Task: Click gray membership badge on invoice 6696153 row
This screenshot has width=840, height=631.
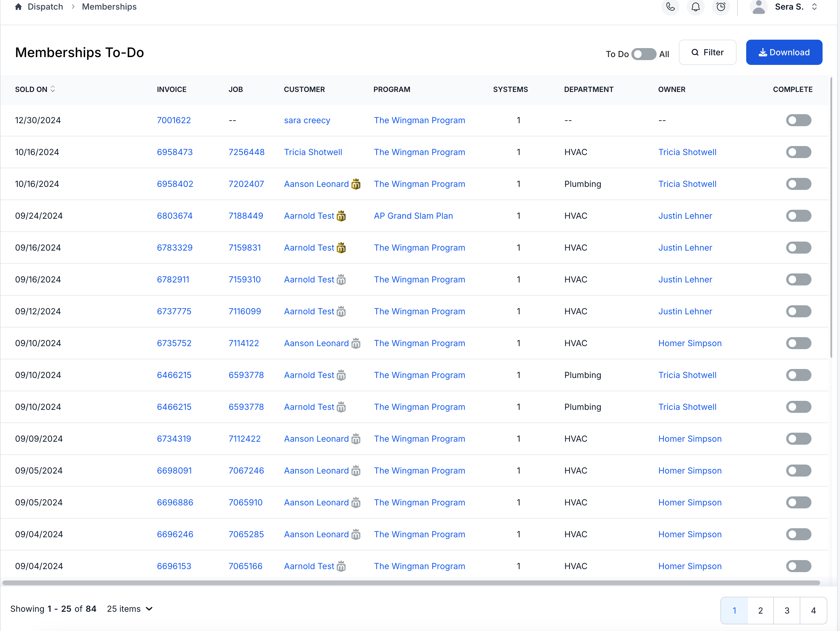Action: [341, 566]
